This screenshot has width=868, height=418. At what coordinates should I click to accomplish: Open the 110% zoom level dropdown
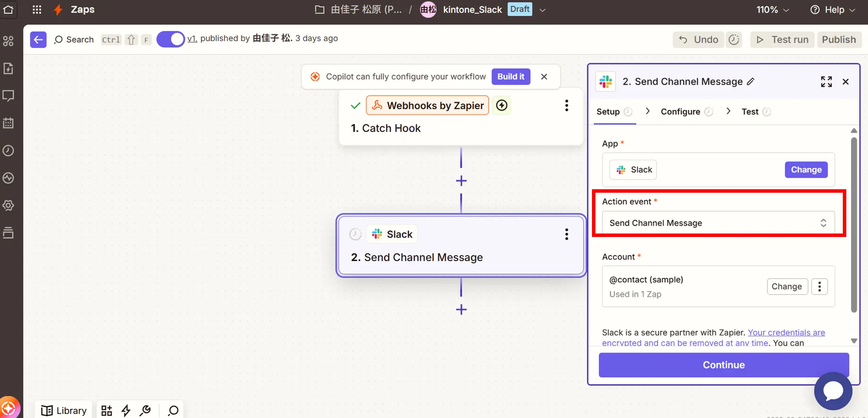[x=773, y=10]
